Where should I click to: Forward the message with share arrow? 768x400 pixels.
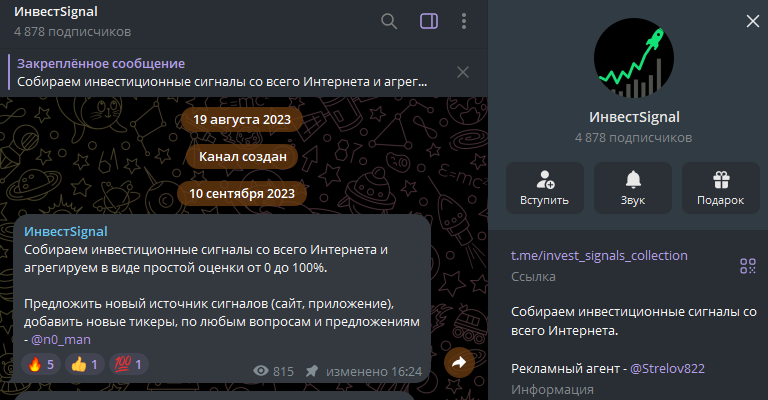click(459, 363)
